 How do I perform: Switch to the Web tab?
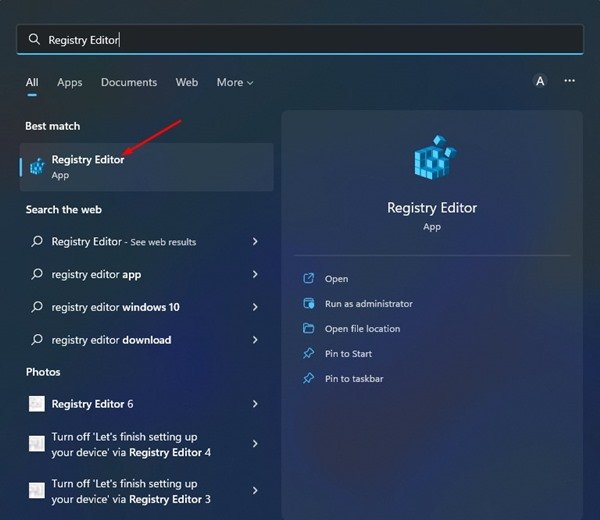pyautogui.click(x=187, y=82)
